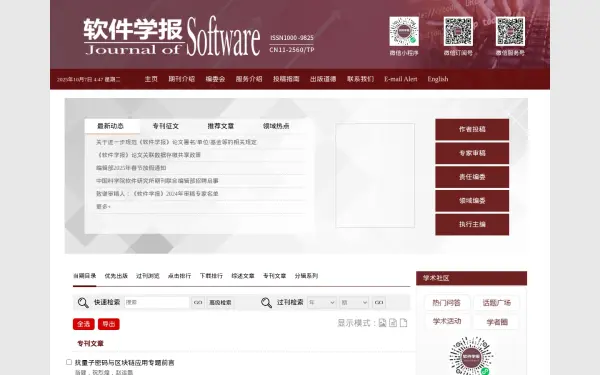This screenshot has width=600, height=375.
Task: Switch to last 显示模式 blank page icon
Action: click(x=403, y=323)
